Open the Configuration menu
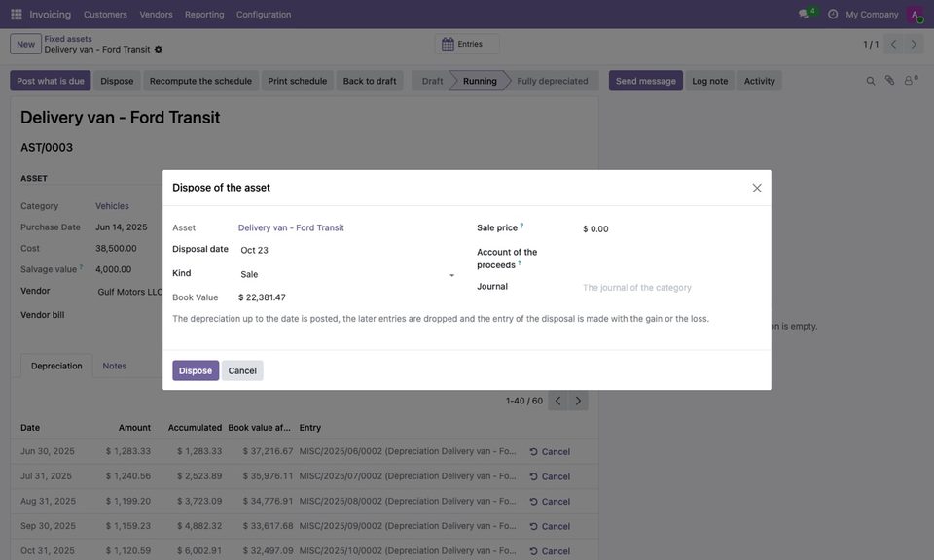 point(264,15)
